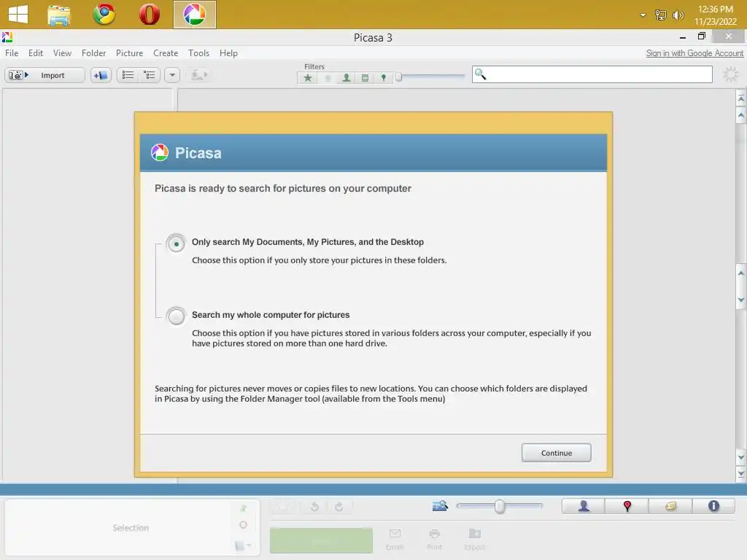The height and width of the screenshot is (560, 747).
Task: Click Sign in with Google Account link
Action: [x=694, y=53]
